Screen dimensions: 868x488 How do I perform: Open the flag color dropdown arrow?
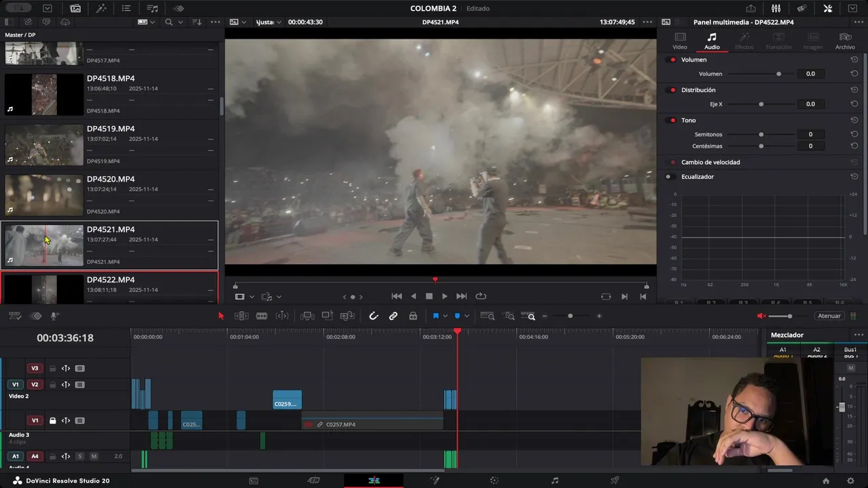445,316
